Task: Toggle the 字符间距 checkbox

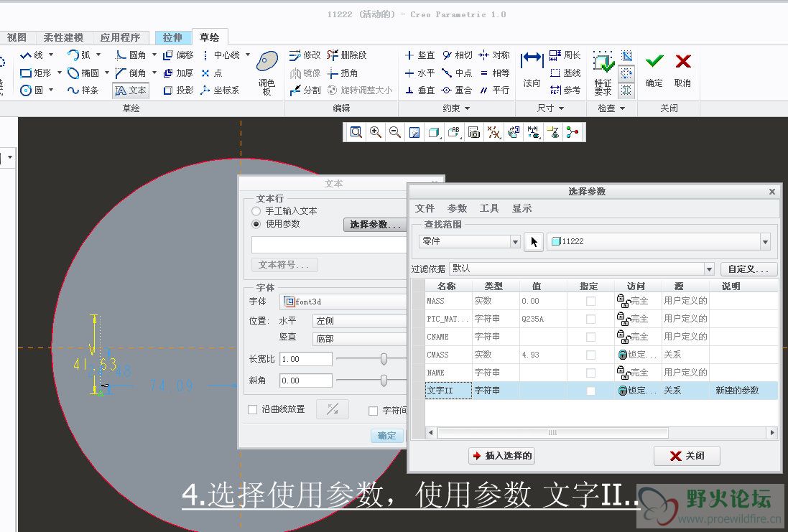Action: (373, 411)
